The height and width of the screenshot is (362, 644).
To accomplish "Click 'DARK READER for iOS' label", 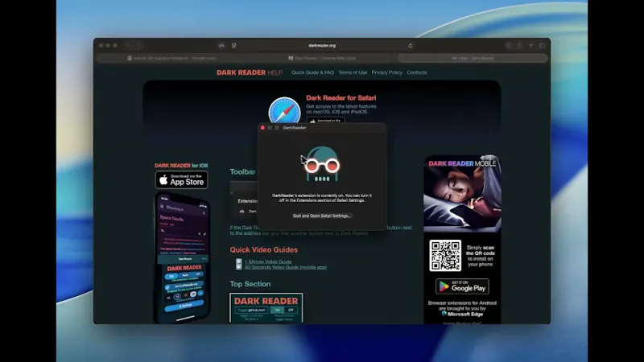I will (x=181, y=166).
